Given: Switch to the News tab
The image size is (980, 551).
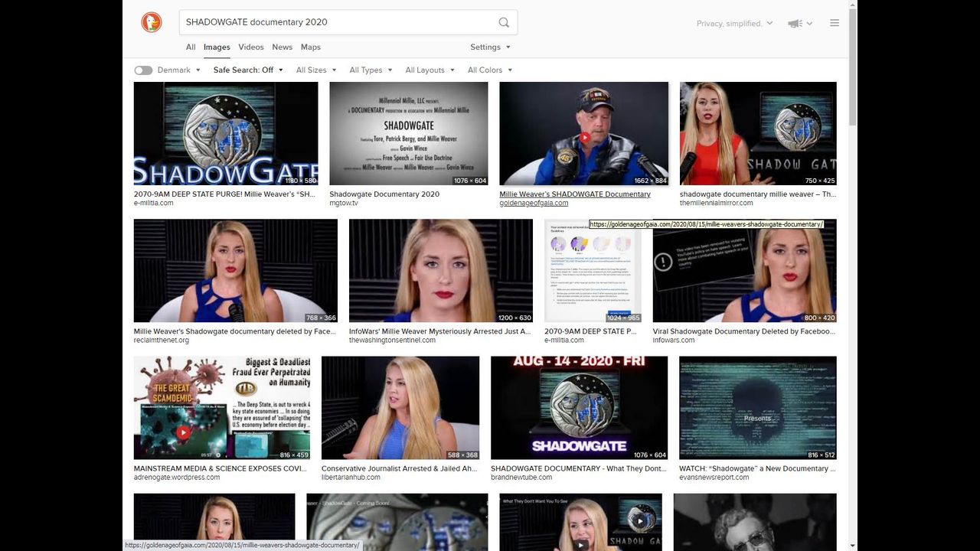Looking at the screenshot, I should (x=282, y=47).
